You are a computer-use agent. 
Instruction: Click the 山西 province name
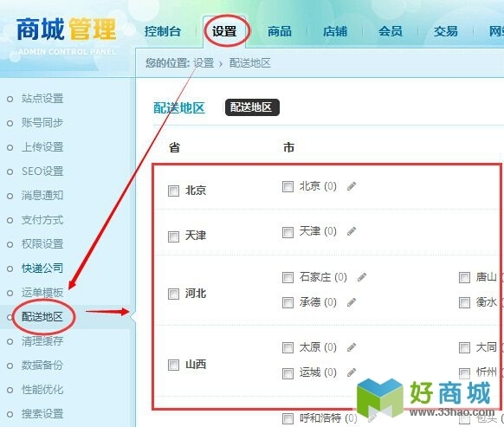point(196,365)
